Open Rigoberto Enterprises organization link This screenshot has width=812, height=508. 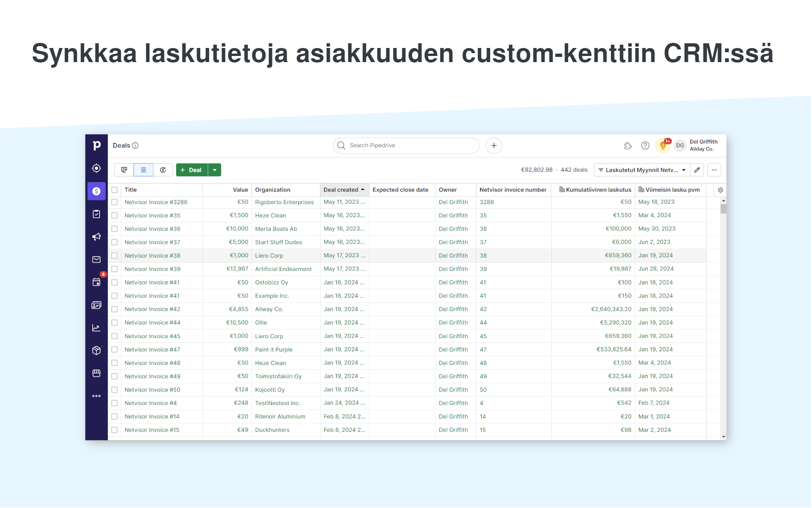pyautogui.click(x=284, y=202)
